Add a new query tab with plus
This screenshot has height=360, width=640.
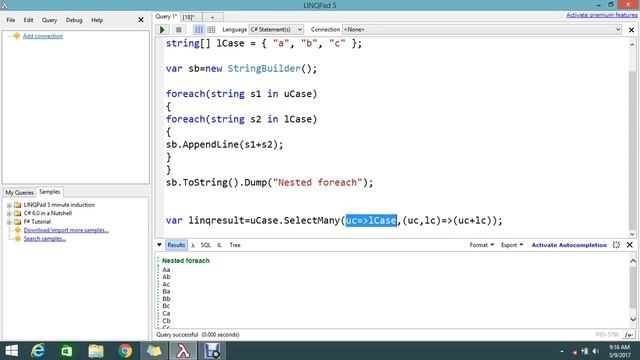tap(212, 17)
